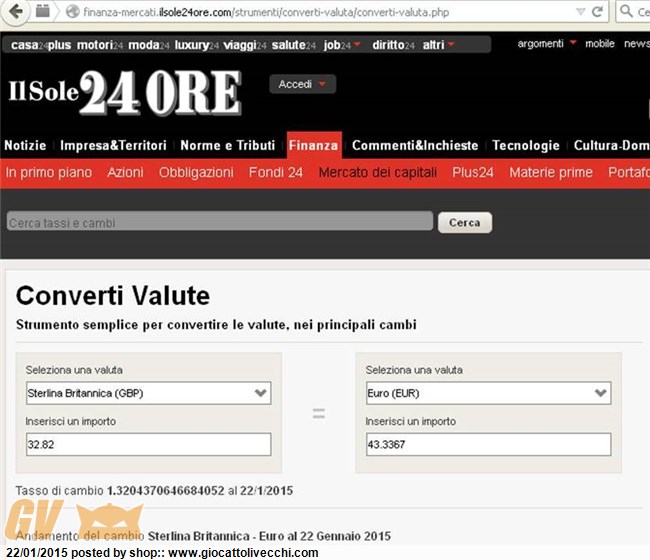Viewport: 650px width, 560px height.
Task: Open the URL bar history dropdown arrow
Action: (x=580, y=12)
